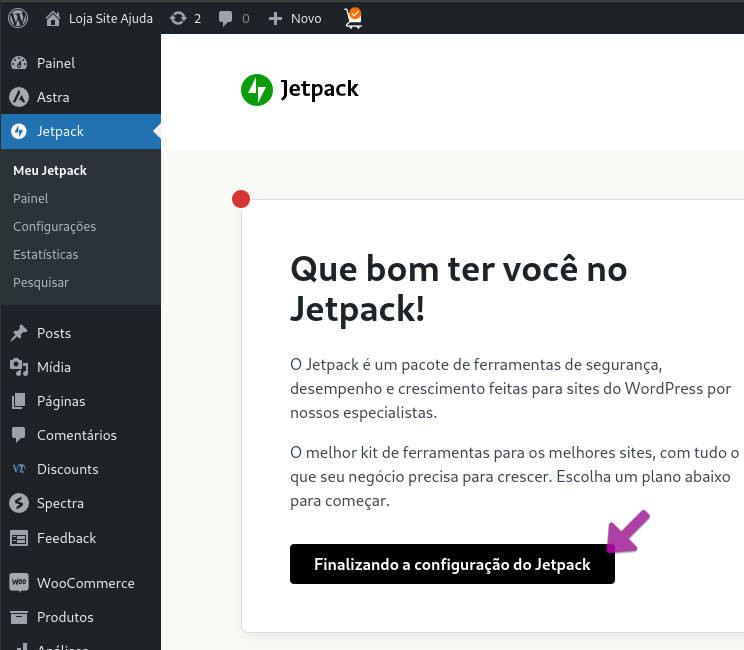744x650 pixels.
Task: Click the Feedback form icon
Action: (19, 539)
